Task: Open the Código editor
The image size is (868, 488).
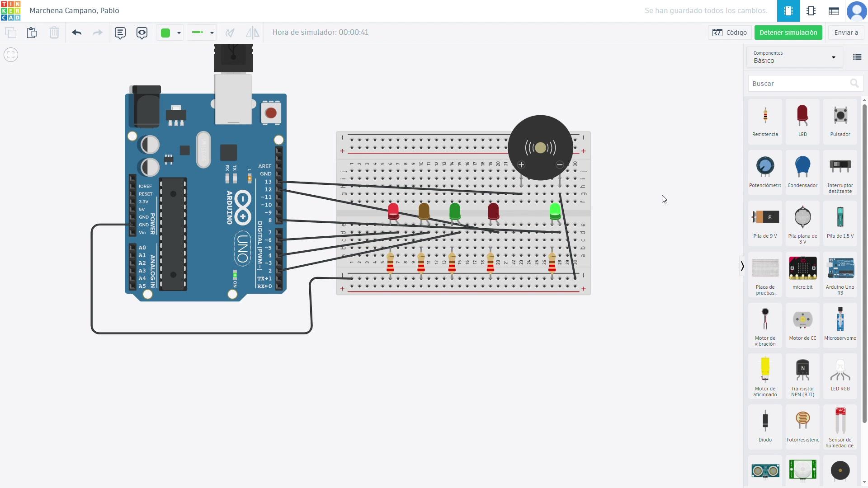Action: 730,33
